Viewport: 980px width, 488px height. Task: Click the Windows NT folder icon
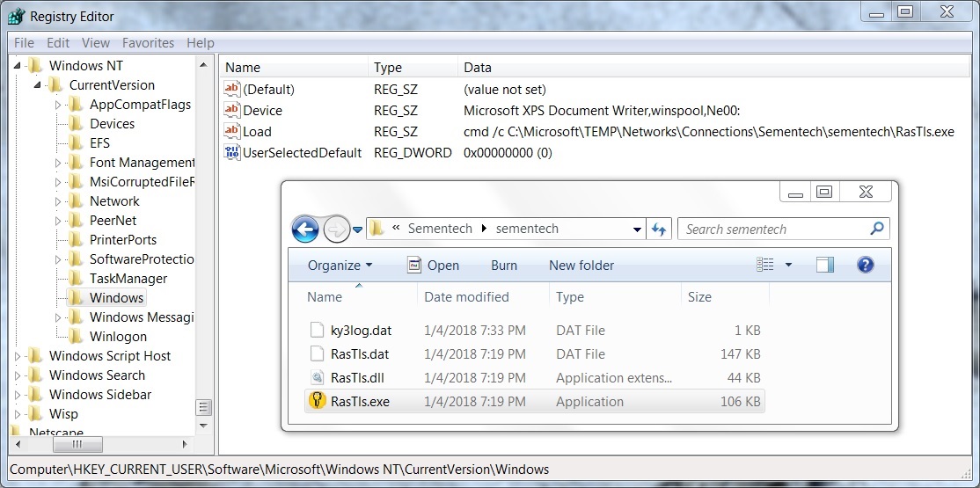point(35,66)
